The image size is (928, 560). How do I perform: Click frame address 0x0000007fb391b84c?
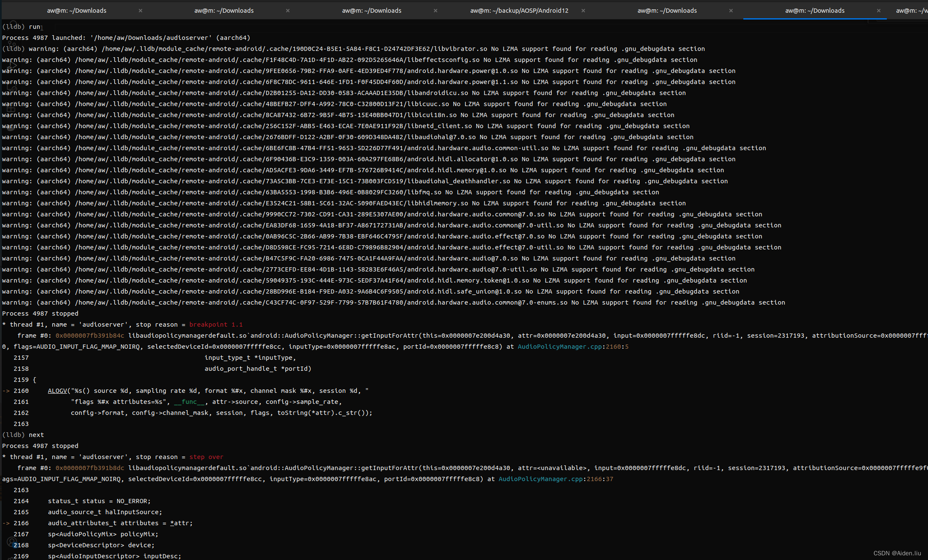pos(90,336)
